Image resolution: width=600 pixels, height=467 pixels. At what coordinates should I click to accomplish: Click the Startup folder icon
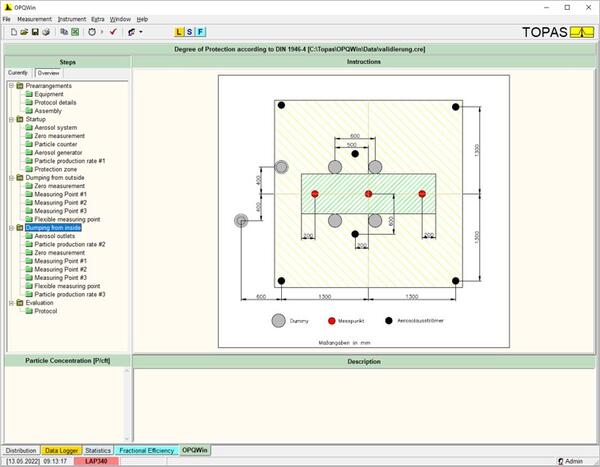click(x=20, y=119)
